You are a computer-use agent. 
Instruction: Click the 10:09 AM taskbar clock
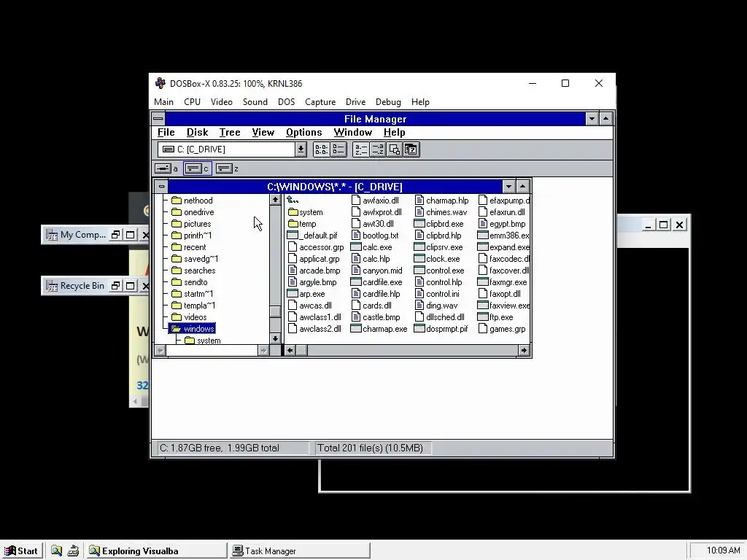pos(723,551)
